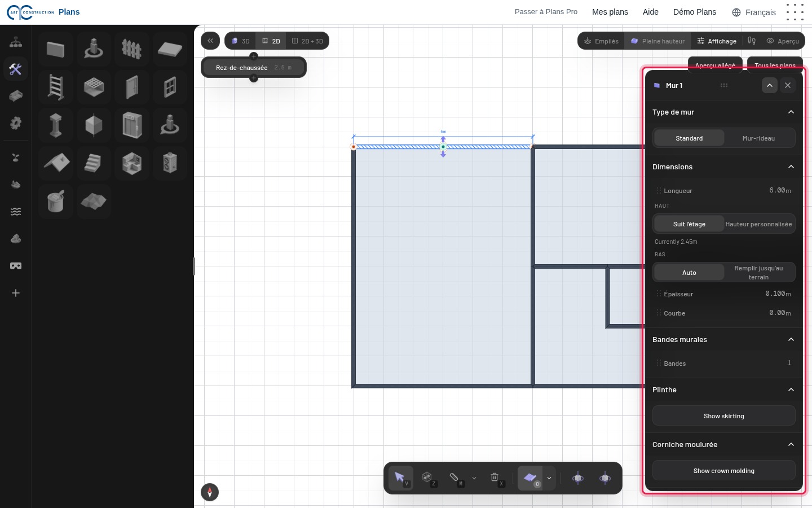The height and width of the screenshot is (508, 812).
Task: Select the stairs element
Action: pyautogui.click(x=94, y=163)
